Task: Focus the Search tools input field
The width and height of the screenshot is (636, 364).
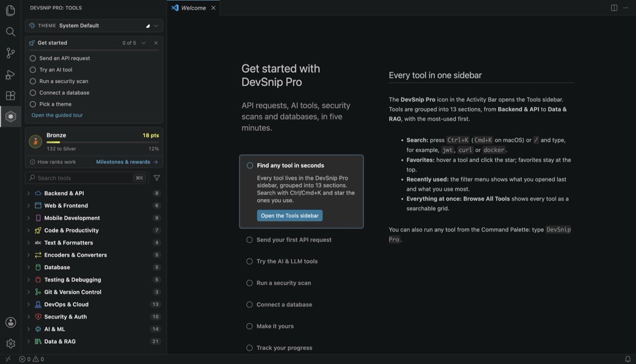Action: click(x=87, y=178)
